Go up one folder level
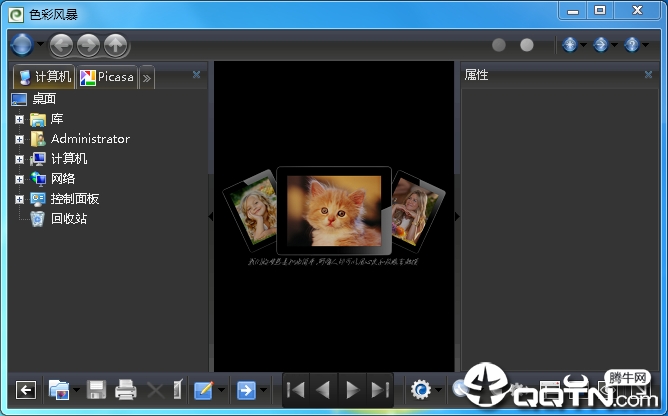Screen dimensions: 668x416 [x=116, y=45]
